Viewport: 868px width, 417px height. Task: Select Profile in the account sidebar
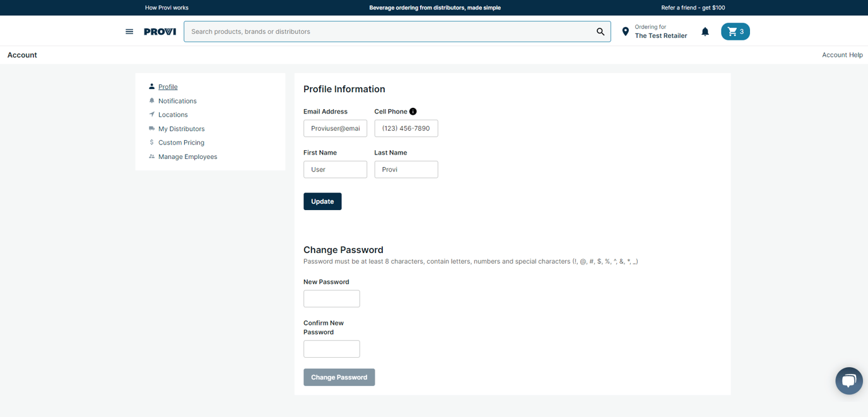(168, 87)
